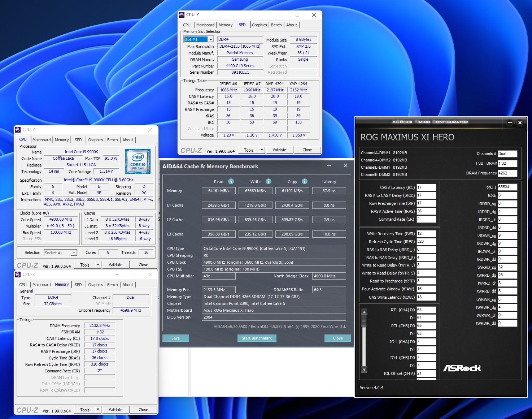Click the L3 Cache Write value 235.12 GB/s
The image size is (532, 419).
pos(256,234)
